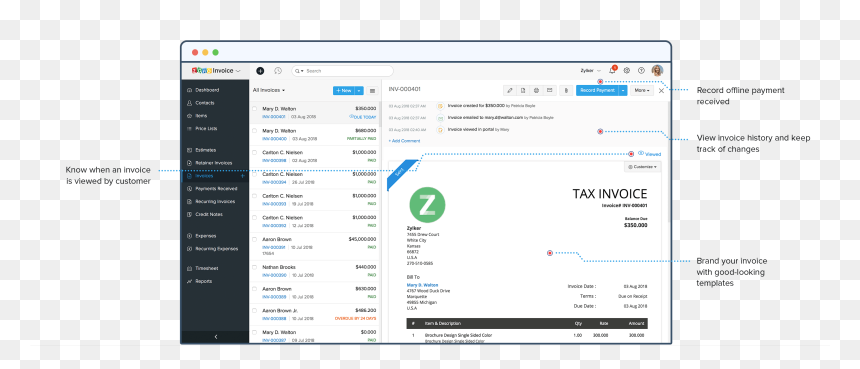The width and height of the screenshot is (860, 369).
Task: Open the recent history clock icon
Action: coord(278,71)
